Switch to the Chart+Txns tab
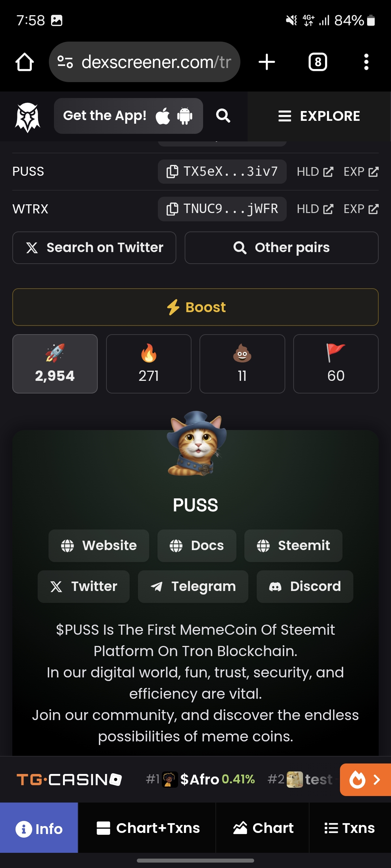The height and width of the screenshot is (868, 391). point(147,828)
